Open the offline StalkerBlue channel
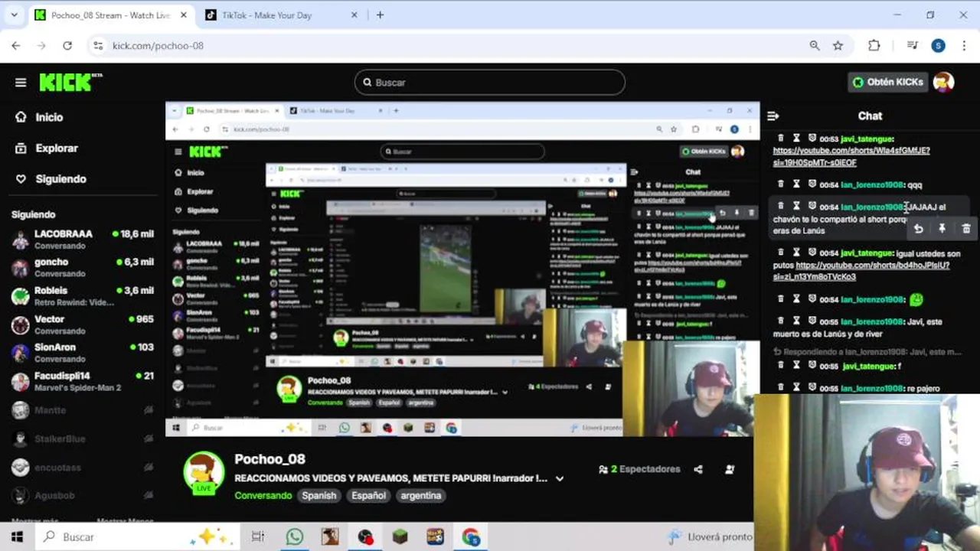Viewport: 980px width, 551px height. pyautogui.click(x=83, y=439)
